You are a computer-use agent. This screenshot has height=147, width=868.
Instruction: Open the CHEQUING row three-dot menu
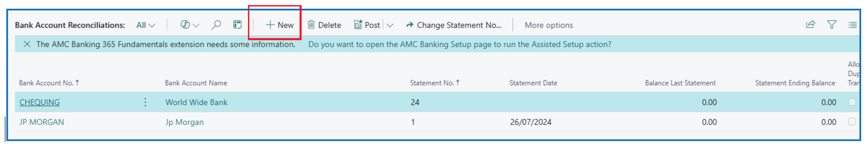pos(145,102)
